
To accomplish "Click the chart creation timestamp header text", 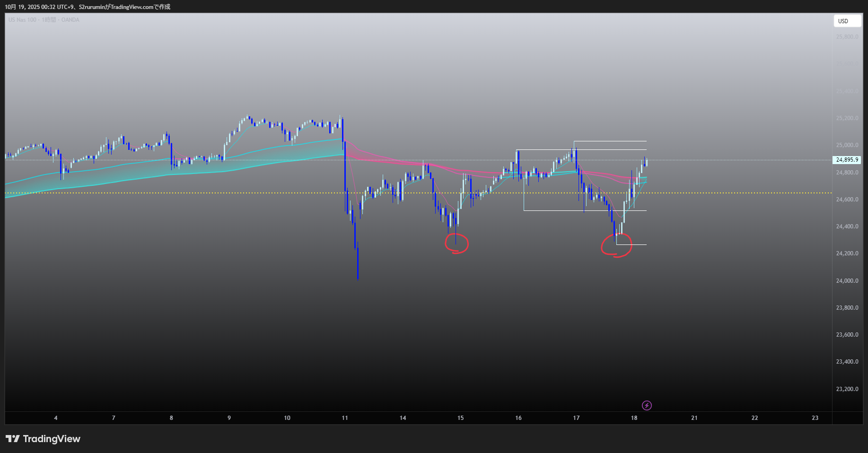I will pos(88,7).
